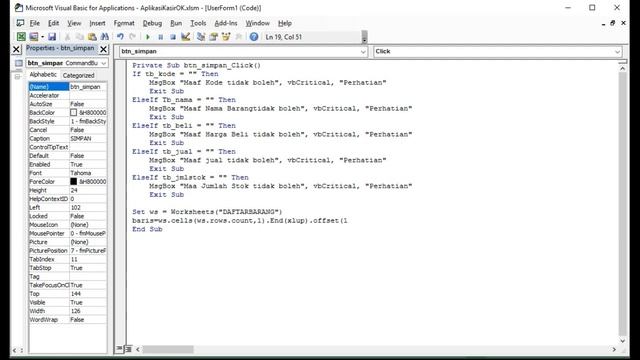Image resolution: width=640 pixels, height=360 pixels.
Task: Click the code window control icon left of File
Action: pyautogui.click(x=20, y=23)
